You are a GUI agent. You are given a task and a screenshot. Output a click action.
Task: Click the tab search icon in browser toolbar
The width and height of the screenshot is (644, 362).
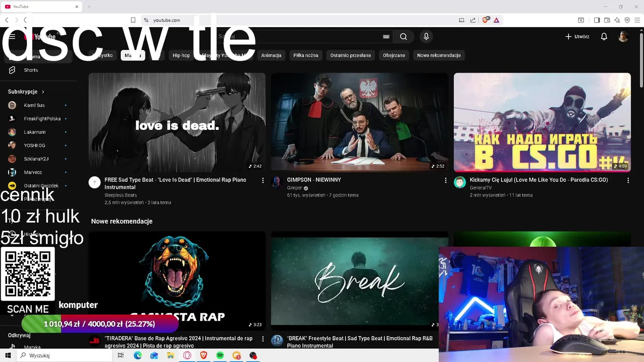click(x=581, y=20)
